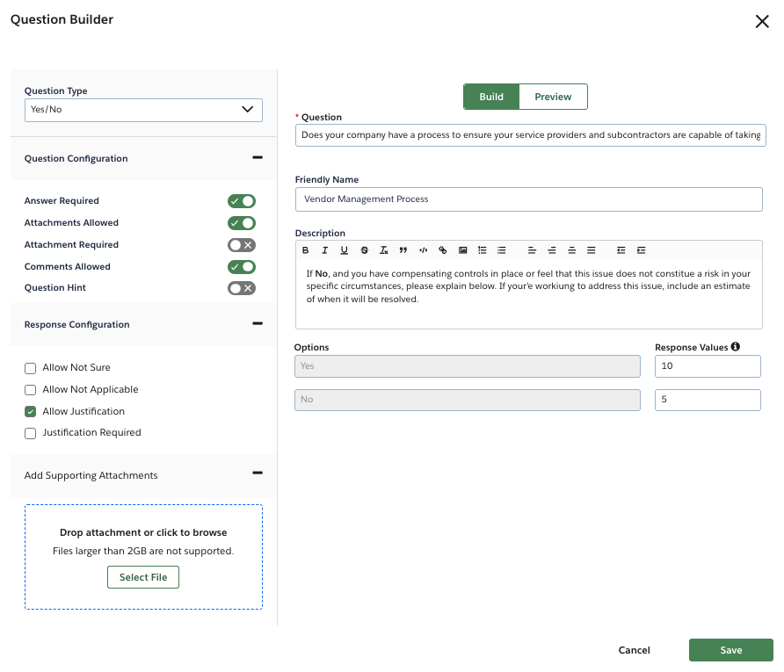
Task: Click the info icon next to Response Values
Action: tap(735, 347)
